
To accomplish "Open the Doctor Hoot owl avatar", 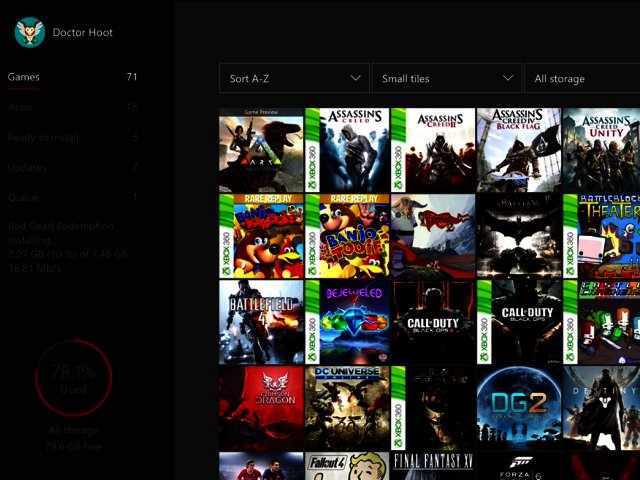I will click(x=30, y=32).
